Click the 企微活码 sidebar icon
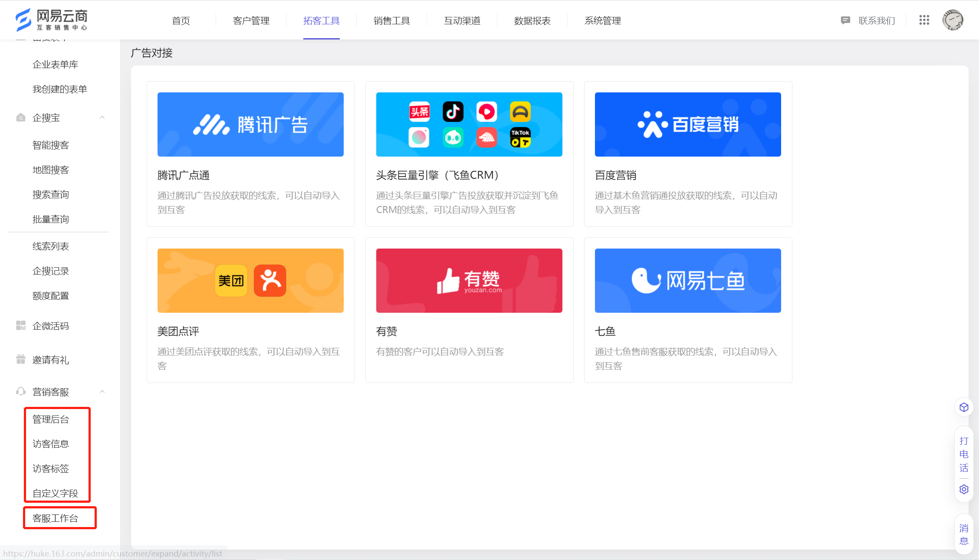This screenshot has height=560, width=979. [20, 325]
